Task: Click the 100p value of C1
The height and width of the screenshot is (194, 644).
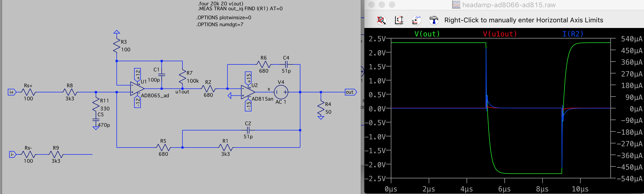Action: tap(154, 80)
